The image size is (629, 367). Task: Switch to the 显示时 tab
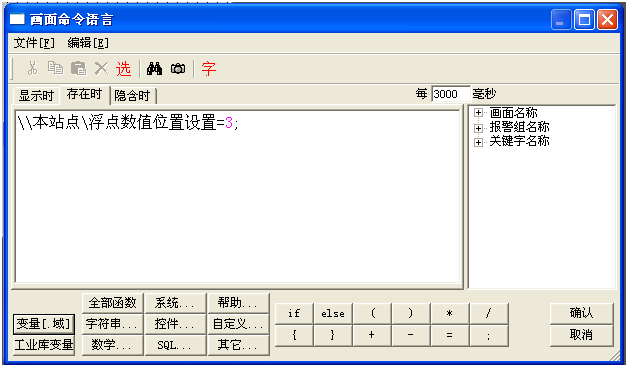click(36, 96)
